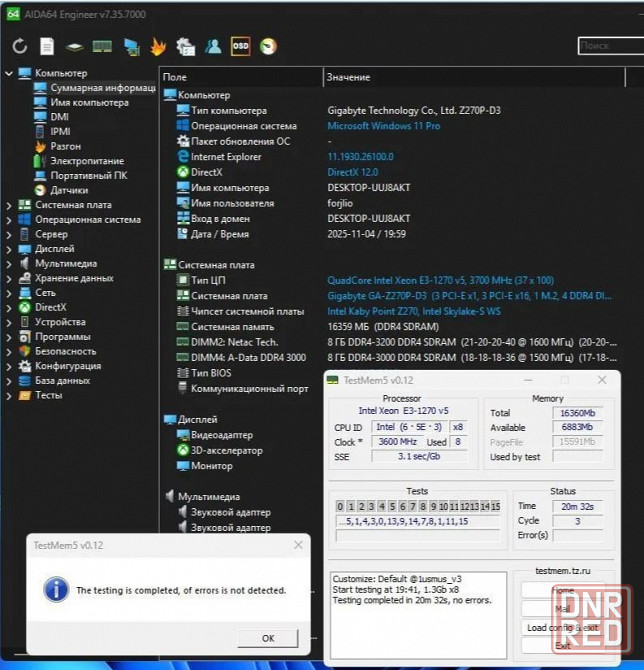This screenshot has width=644, height=670.
Task: Click Load config & exit button
Action: click(x=562, y=627)
